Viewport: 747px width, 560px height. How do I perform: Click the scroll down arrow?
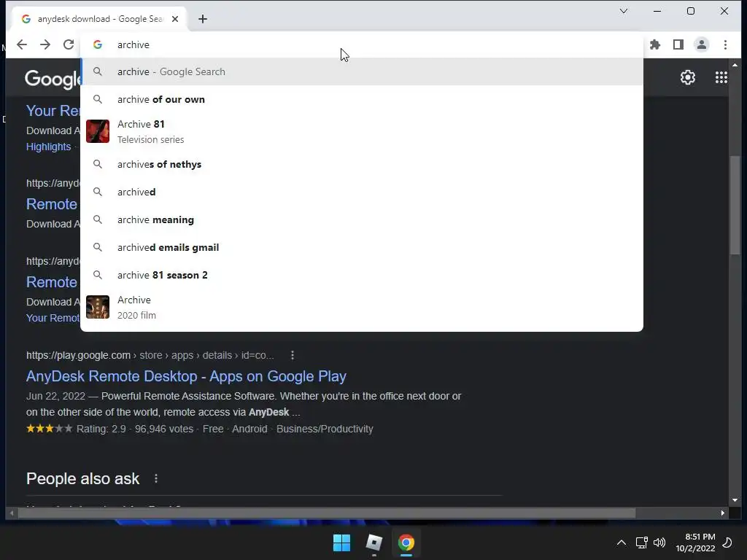click(735, 500)
